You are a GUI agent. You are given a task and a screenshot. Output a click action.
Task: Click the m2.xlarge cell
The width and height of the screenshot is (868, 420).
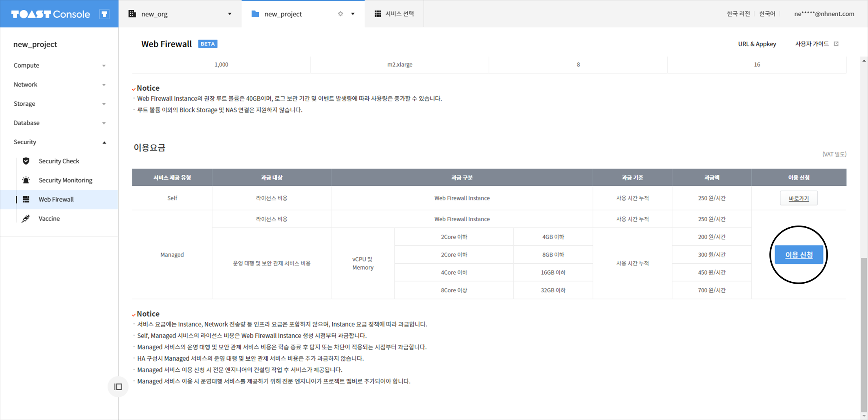[400, 64]
